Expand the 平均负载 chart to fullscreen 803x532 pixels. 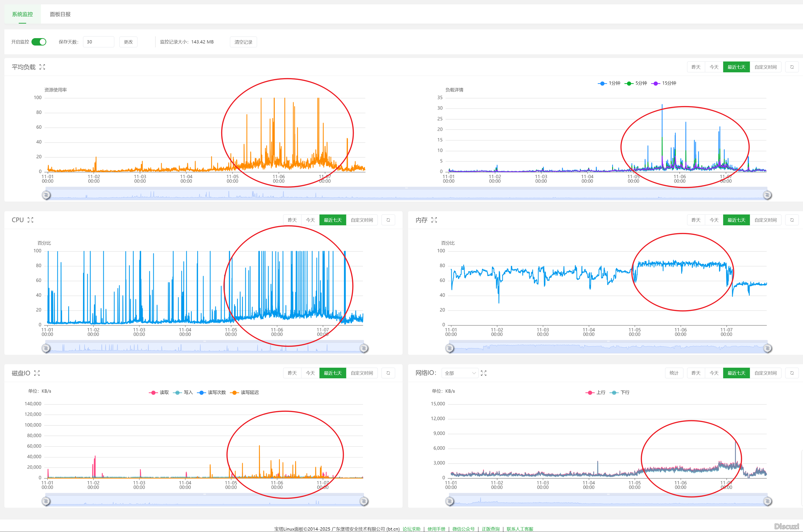[42, 67]
